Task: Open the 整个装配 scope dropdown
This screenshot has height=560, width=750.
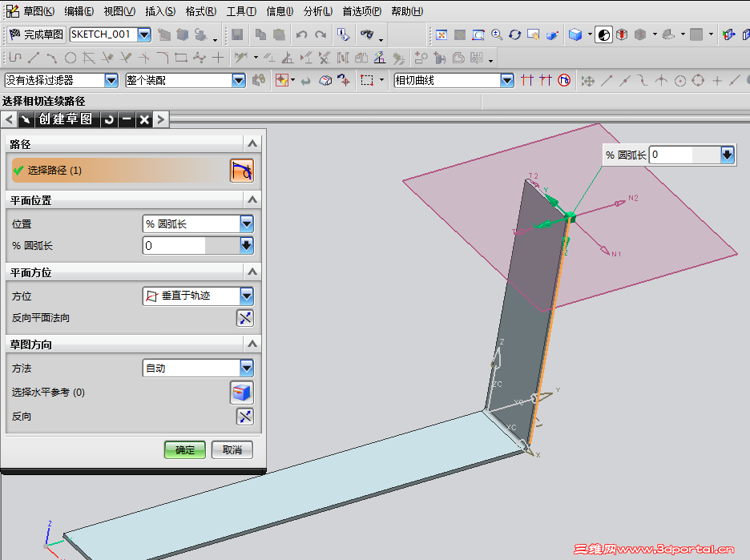Action: 238,80
